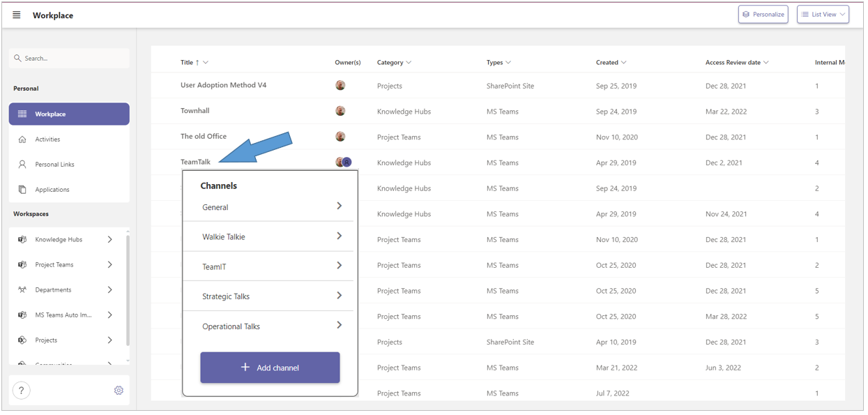The height and width of the screenshot is (415, 868).
Task: Open the List View dropdown
Action: 823,15
